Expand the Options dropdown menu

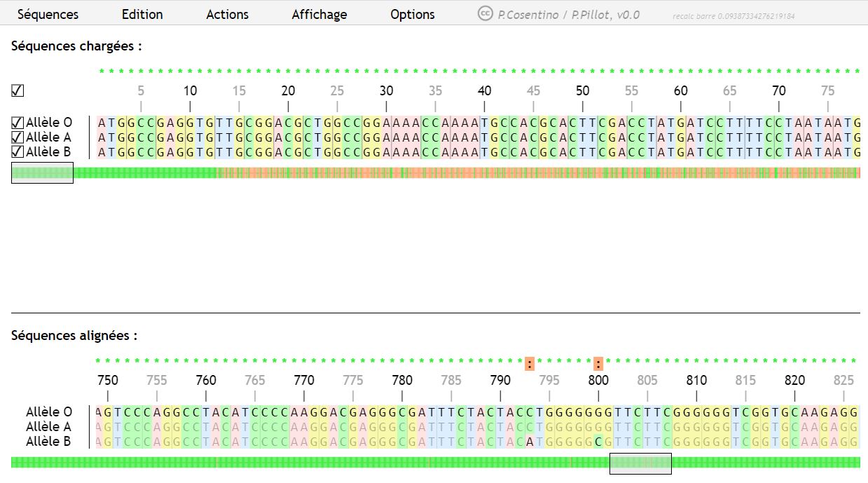(413, 14)
